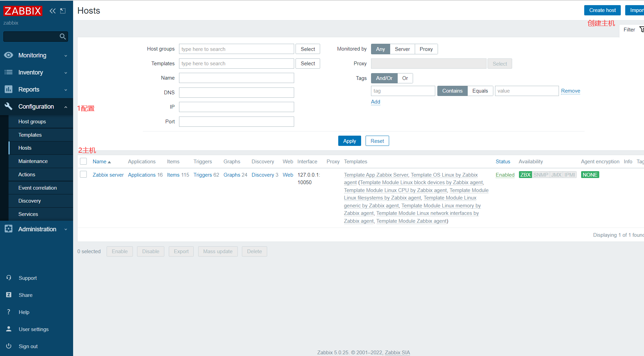Open Discovery link for Zabbix server

263,175
